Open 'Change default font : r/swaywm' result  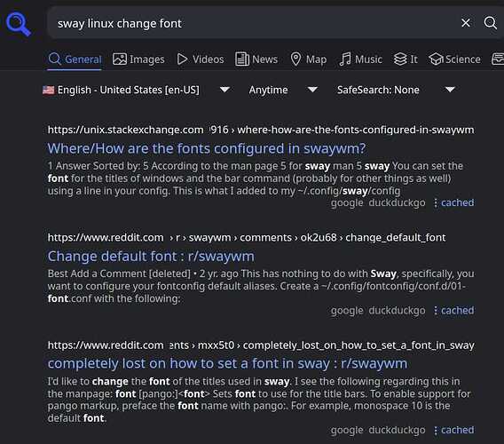pos(151,257)
